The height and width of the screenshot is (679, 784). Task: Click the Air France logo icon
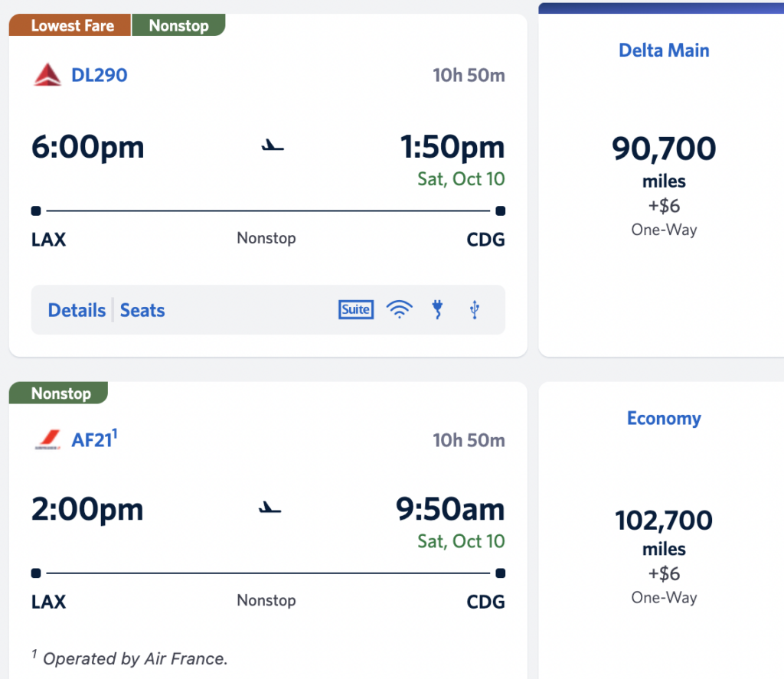tap(47, 440)
